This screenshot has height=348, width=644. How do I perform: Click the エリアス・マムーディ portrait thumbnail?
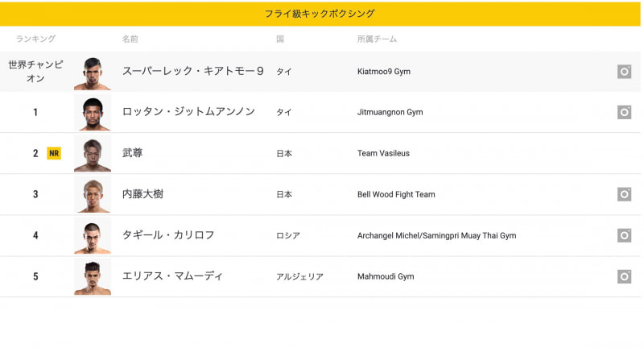[x=93, y=277]
